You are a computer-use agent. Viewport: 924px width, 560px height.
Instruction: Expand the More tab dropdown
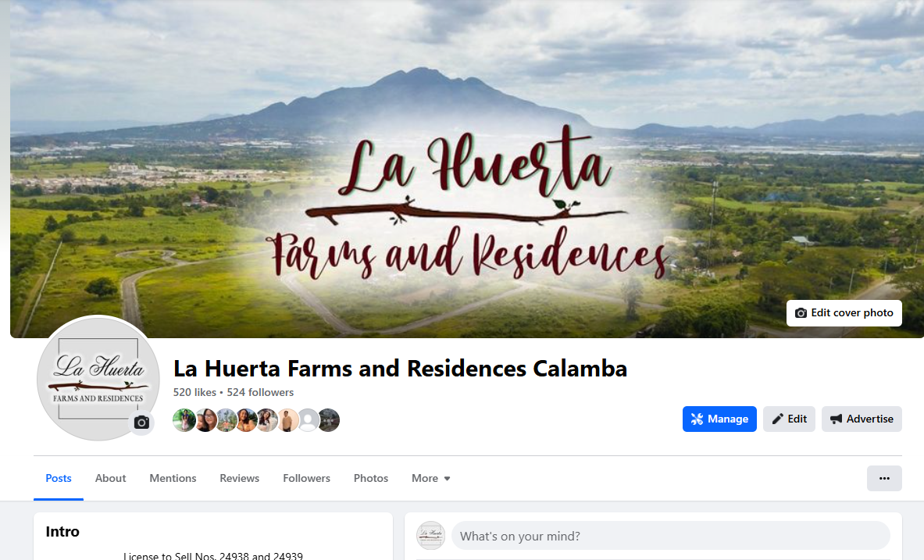(431, 478)
